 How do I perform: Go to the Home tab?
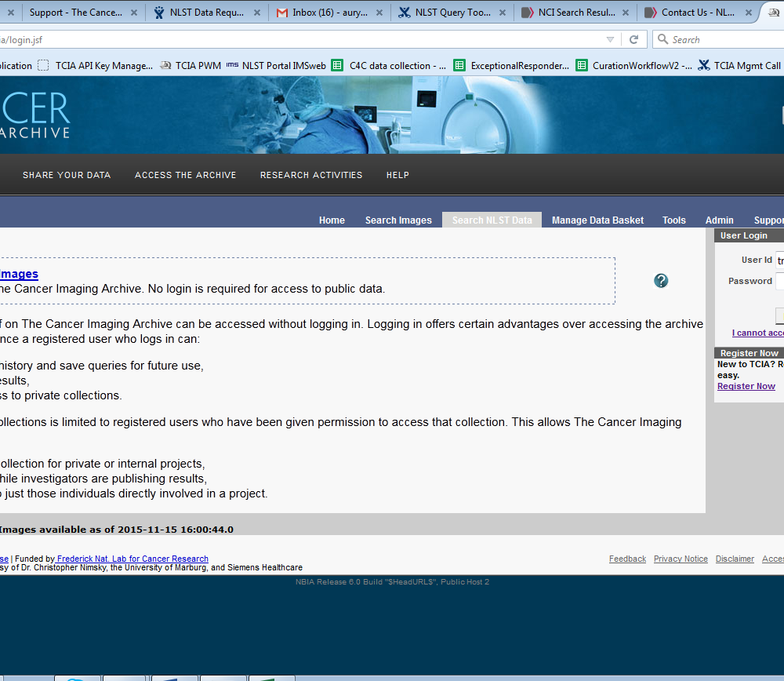click(x=332, y=220)
